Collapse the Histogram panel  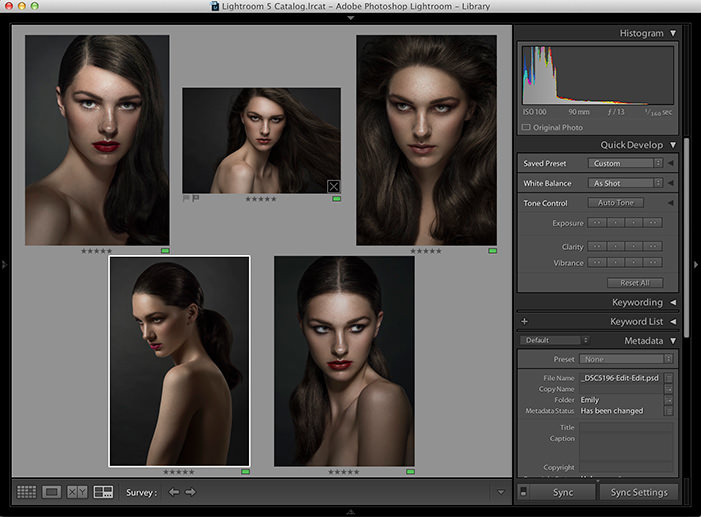tap(673, 33)
